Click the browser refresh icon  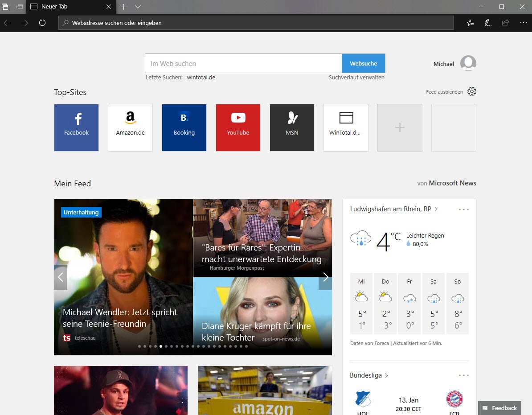point(42,23)
